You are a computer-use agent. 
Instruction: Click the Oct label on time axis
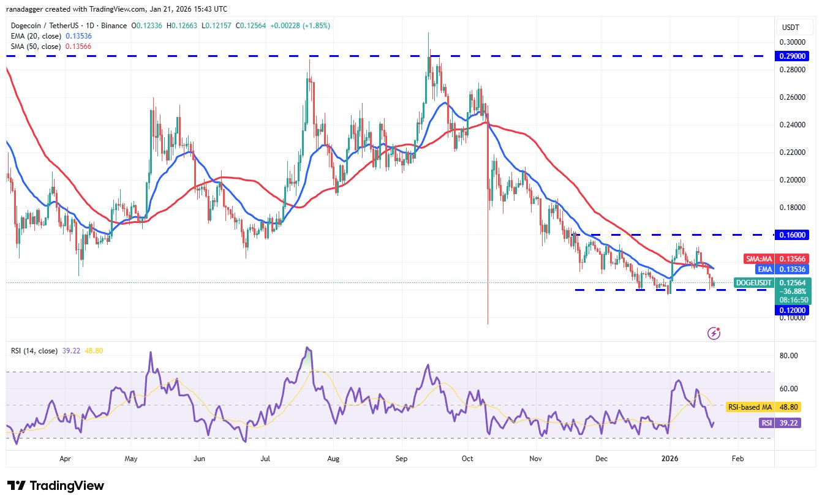pyautogui.click(x=467, y=458)
